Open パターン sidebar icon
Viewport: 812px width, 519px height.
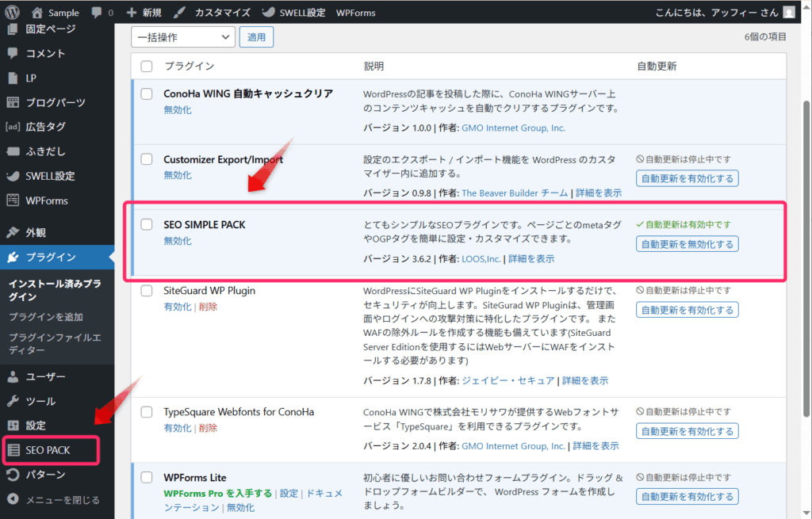[x=13, y=475]
